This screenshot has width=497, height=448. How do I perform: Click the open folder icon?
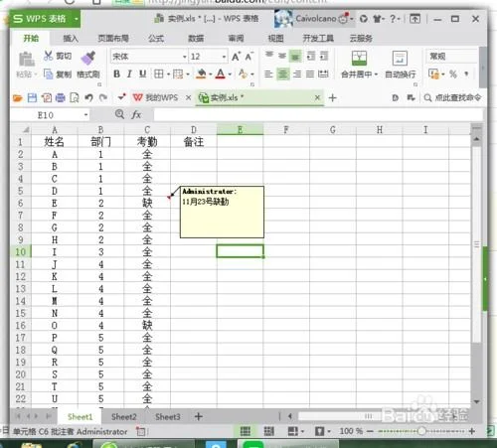click(18, 97)
